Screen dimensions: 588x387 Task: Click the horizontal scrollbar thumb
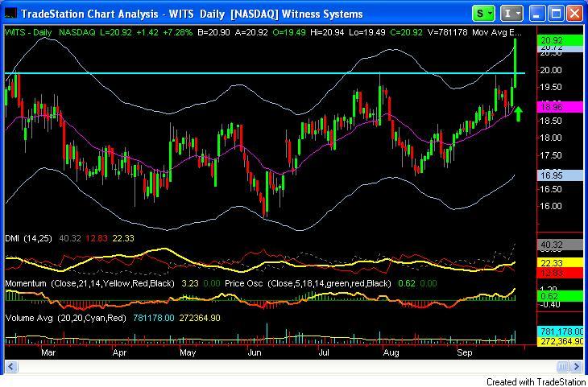pyautogui.click(x=563, y=366)
